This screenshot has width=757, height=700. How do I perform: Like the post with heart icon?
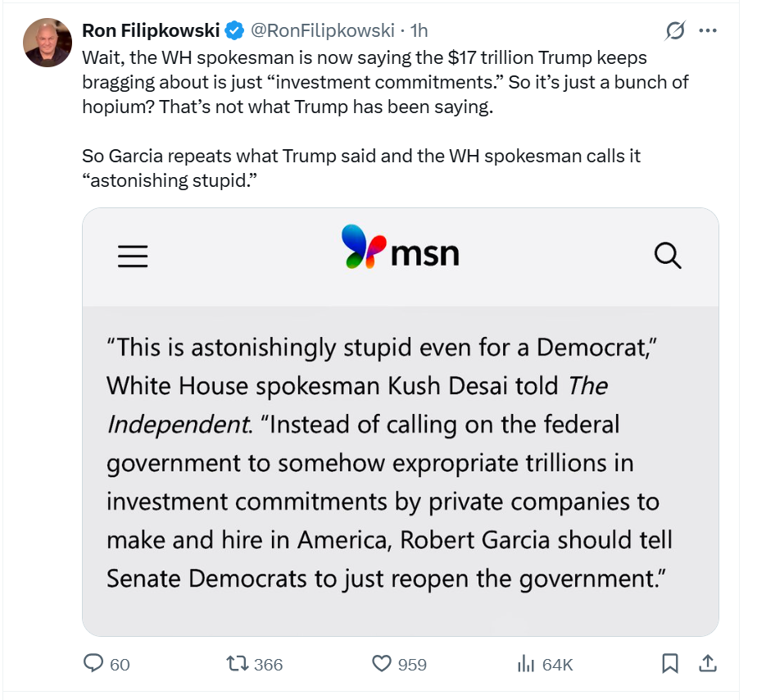click(382, 663)
